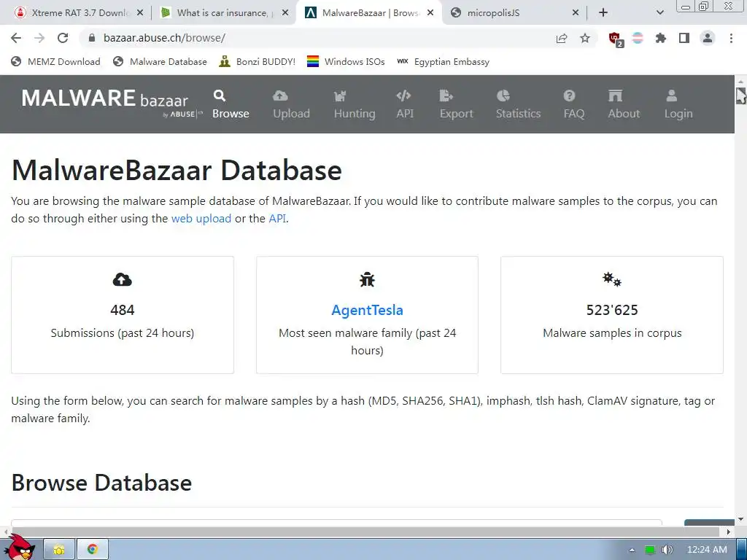Click the Upload cloud icon in navbar
The width and height of the screenshot is (747, 560).
[x=280, y=96]
